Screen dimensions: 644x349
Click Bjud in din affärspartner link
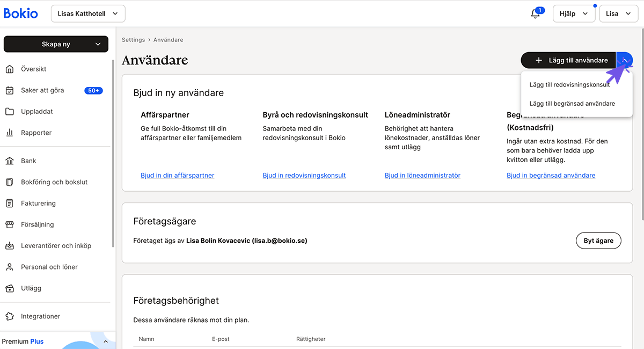(178, 175)
